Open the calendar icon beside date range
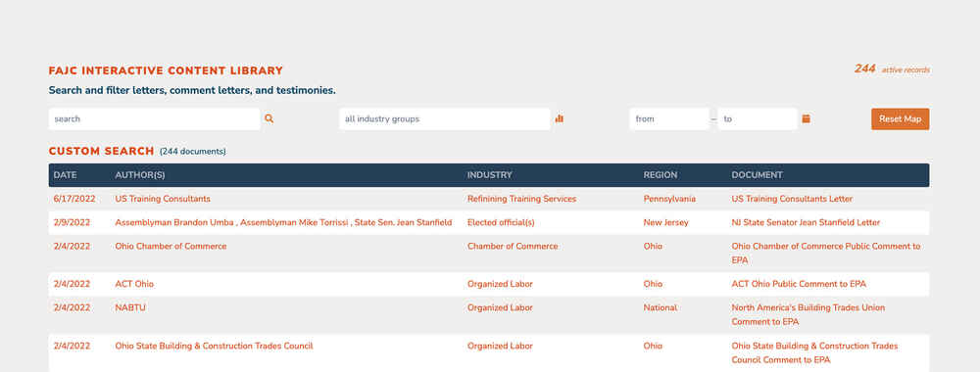 point(807,118)
